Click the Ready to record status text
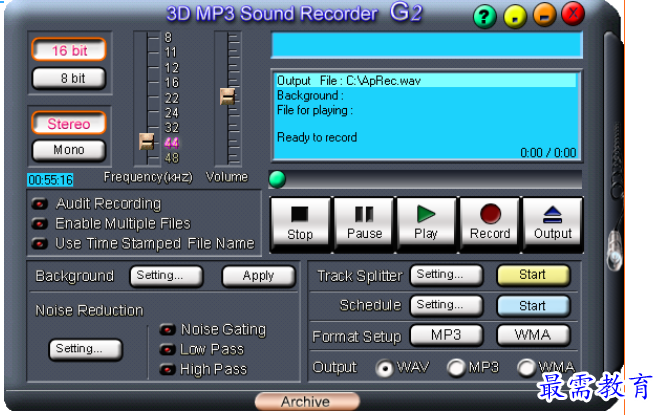This screenshot has height=418, width=661. coord(317,137)
